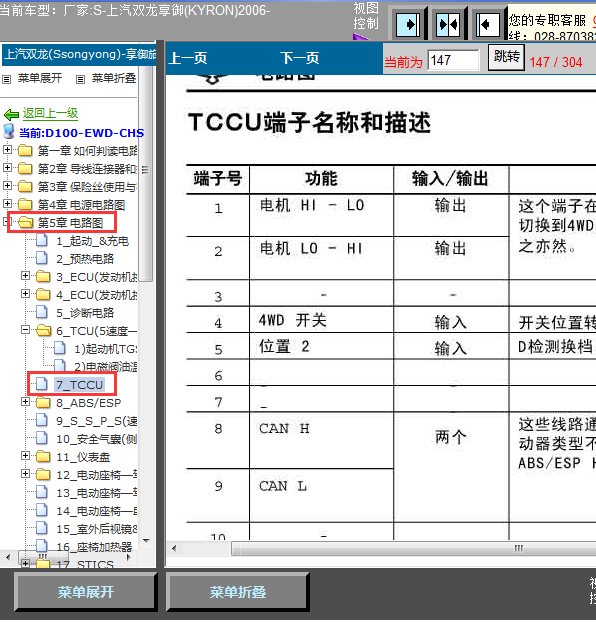Screen dimensions: 596x625
Task: Click the bottom 菜单折叠 button
Action: coord(238,592)
